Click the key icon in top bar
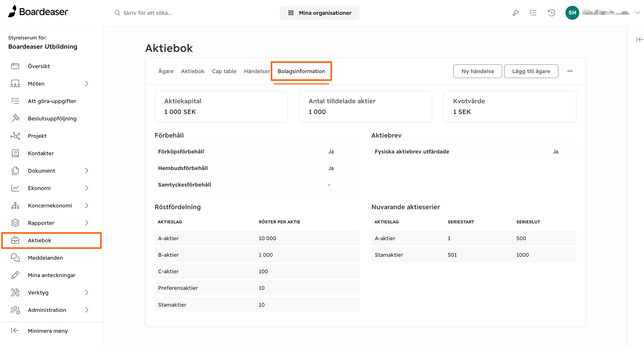Viewport: 644px width, 347px height. click(x=515, y=13)
